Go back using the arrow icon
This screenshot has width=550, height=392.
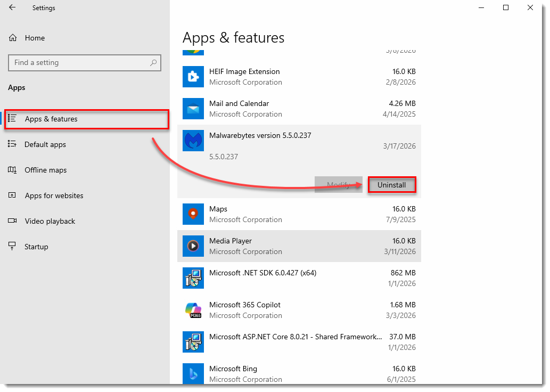coord(12,7)
